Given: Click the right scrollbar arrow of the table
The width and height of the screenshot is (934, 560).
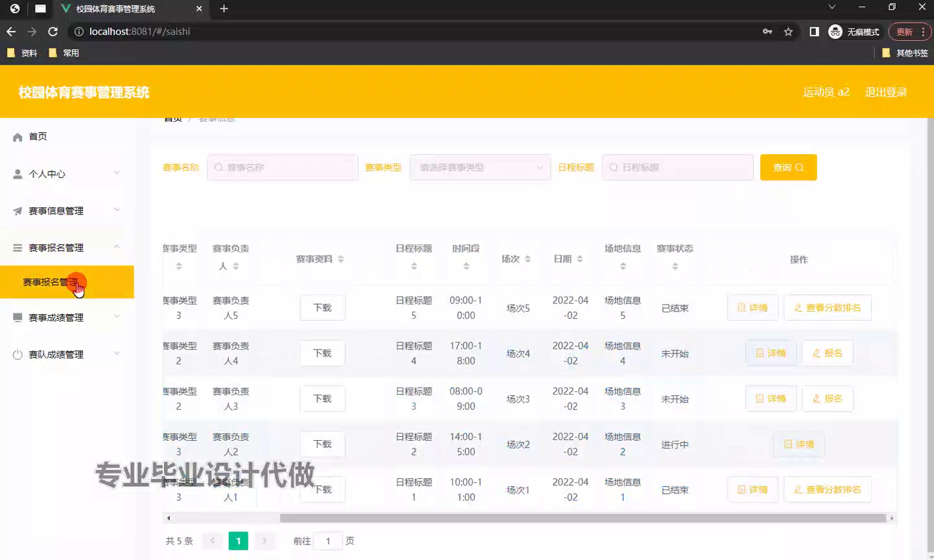Looking at the screenshot, I should [x=892, y=518].
